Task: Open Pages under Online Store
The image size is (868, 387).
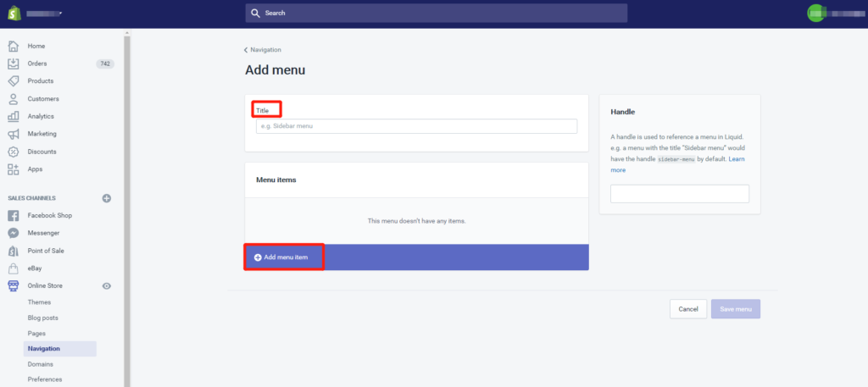Action: (x=36, y=334)
